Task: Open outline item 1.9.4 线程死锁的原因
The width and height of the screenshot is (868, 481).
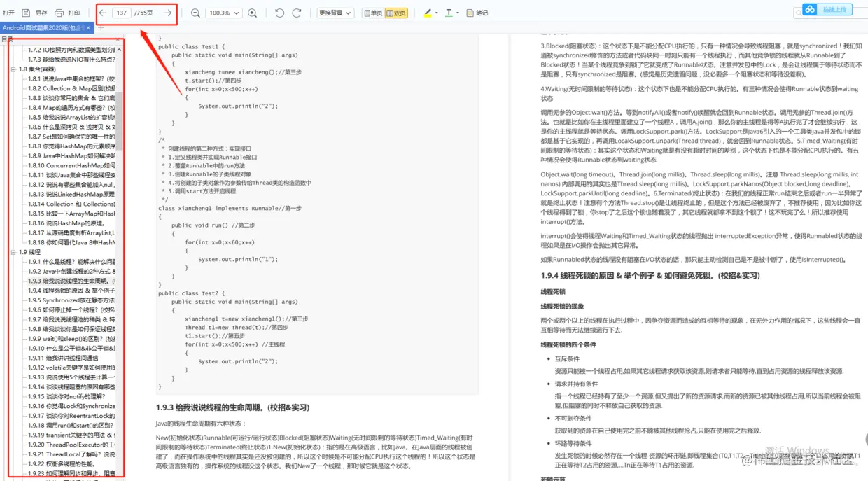Action: click(71, 290)
